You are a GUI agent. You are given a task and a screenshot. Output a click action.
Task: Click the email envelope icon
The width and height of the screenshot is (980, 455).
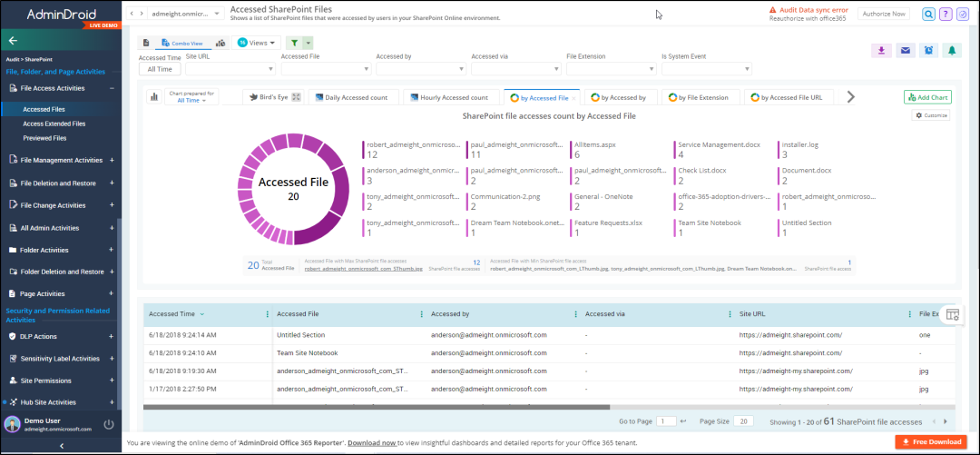(905, 51)
